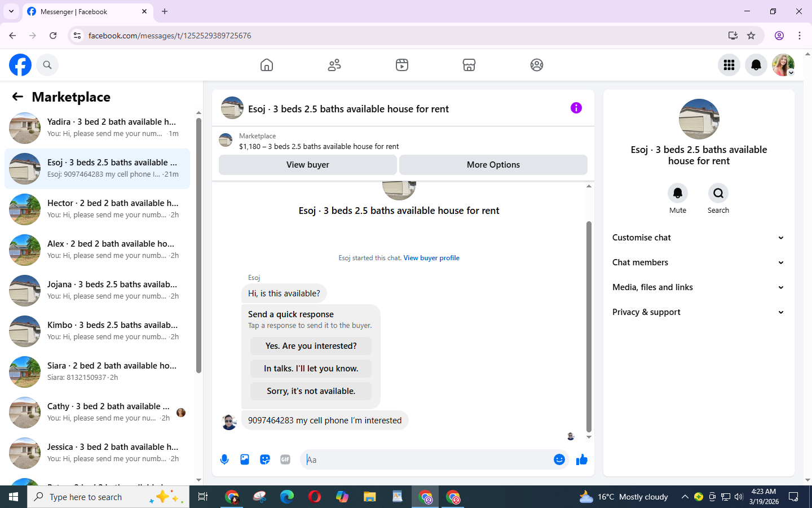Install app icon in address bar
The height and width of the screenshot is (508, 812).
click(x=733, y=36)
